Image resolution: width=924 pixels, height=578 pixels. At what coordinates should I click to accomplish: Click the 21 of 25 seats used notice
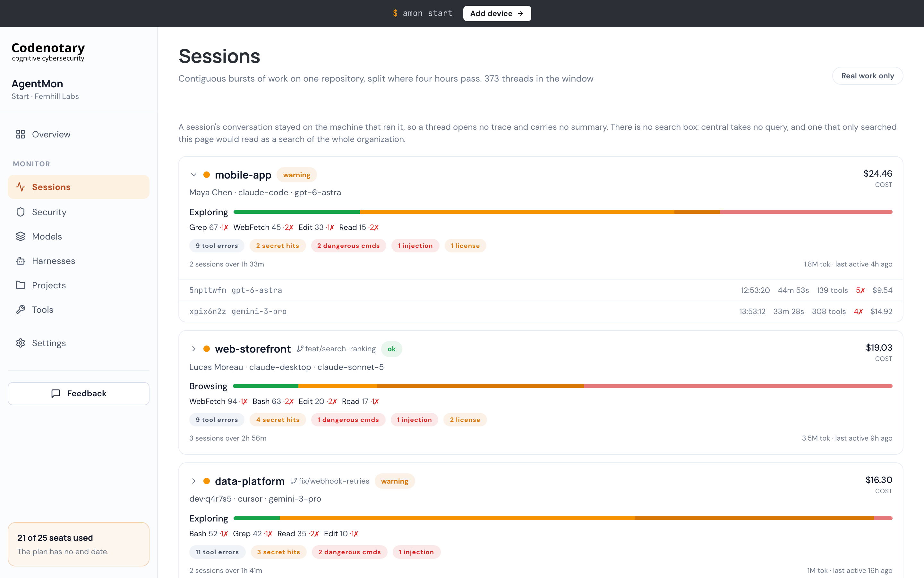pos(79,544)
